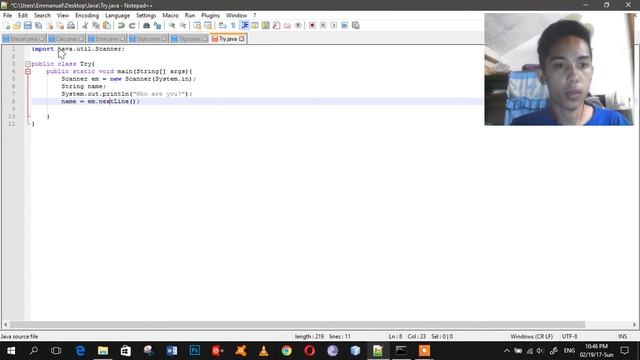Screen dimensions: 640x360
Task: Print the document from the toolbar
Action: [71, 25]
